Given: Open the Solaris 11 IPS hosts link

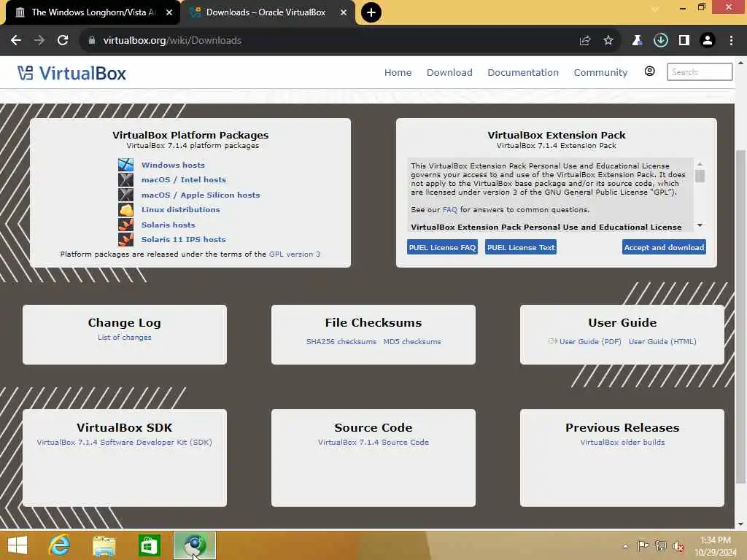Looking at the screenshot, I should click(183, 239).
